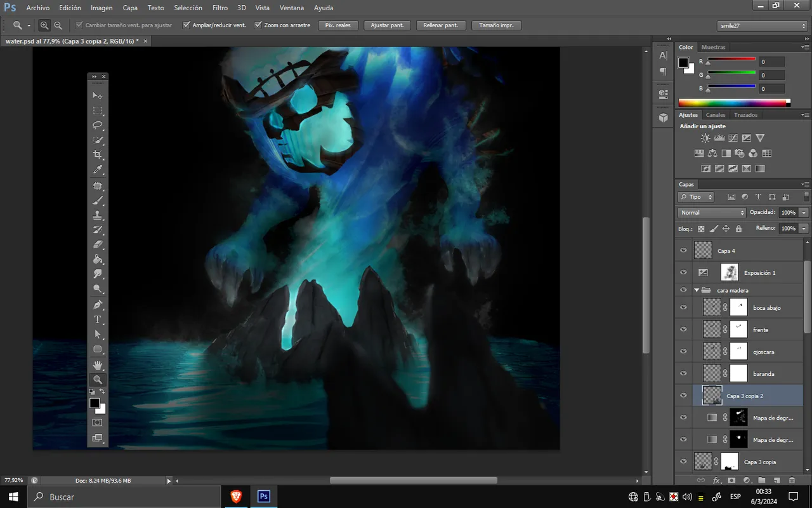812x508 pixels.
Task: Switch to the Muestras tab
Action: coord(714,47)
